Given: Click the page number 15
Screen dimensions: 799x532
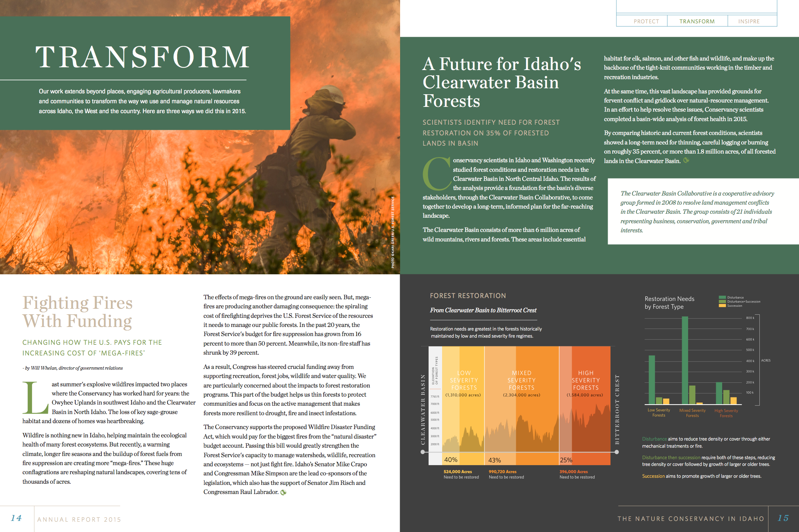Looking at the screenshot, I should [783, 518].
